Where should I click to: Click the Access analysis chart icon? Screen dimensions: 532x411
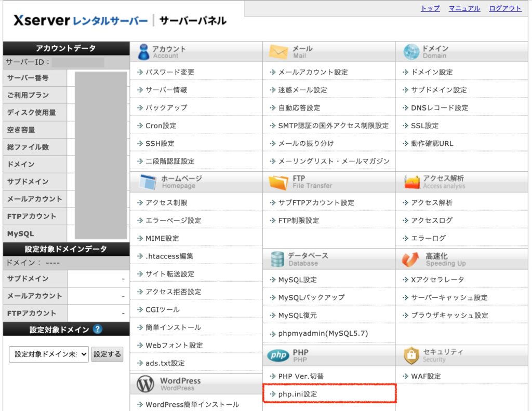pos(411,182)
